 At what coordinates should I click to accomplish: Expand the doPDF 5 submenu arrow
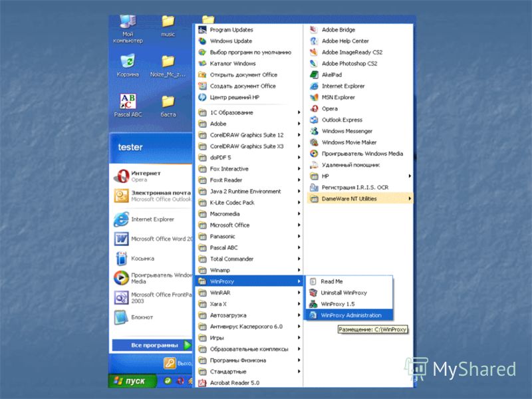299,158
